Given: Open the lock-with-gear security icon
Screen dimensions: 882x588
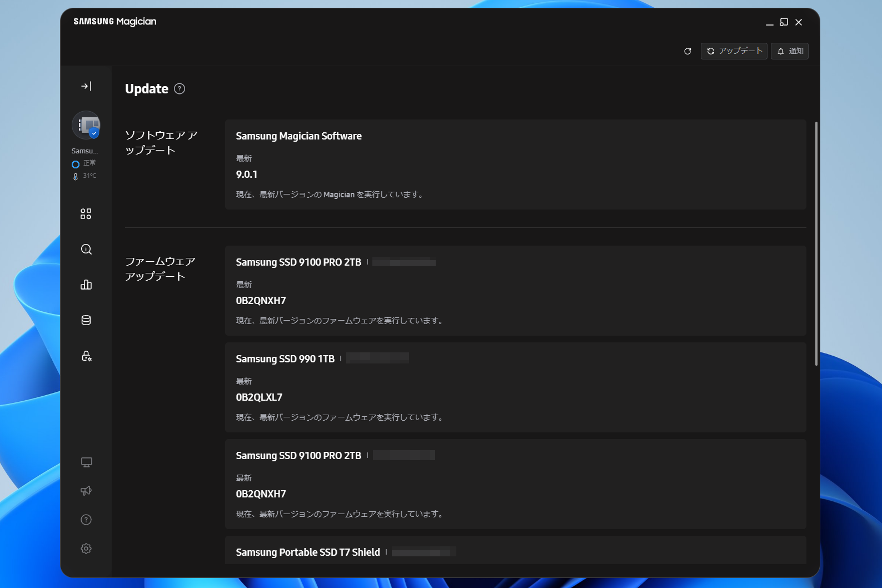Looking at the screenshot, I should 86,356.
